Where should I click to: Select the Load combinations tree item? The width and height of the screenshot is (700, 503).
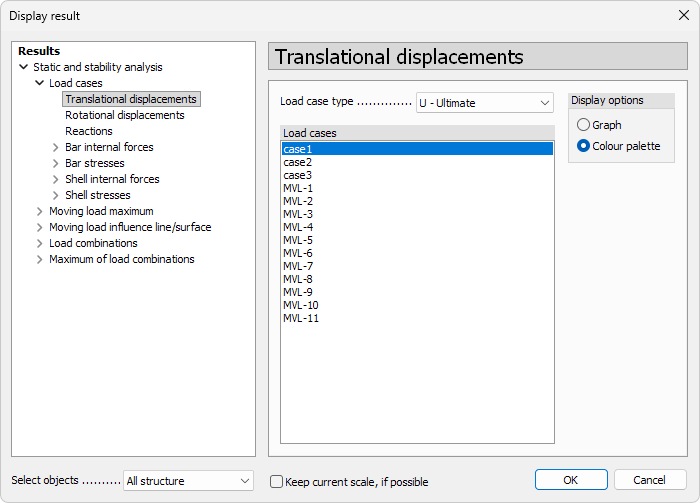coord(93,244)
